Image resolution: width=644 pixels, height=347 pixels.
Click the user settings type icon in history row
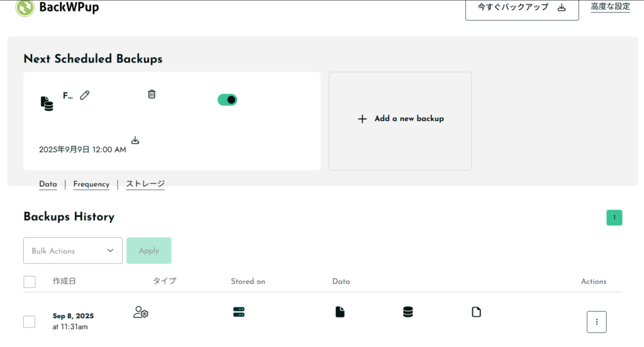pyautogui.click(x=141, y=312)
